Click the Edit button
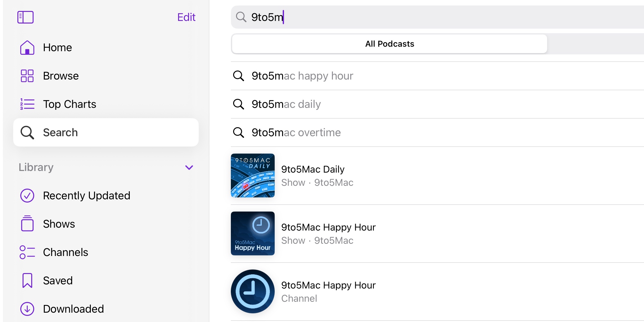Viewport: 644px width, 322px height. coord(186,17)
